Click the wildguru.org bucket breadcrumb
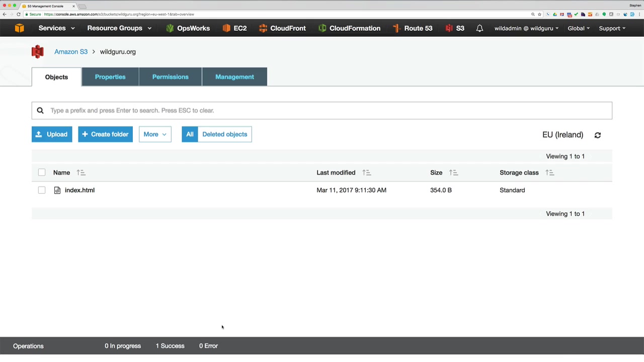Screen dimensions: 644x362 (118, 52)
